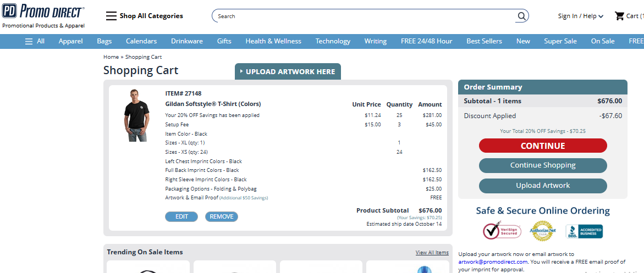644x273 pixels.
Task: Open the Technology category
Action: (x=333, y=41)
